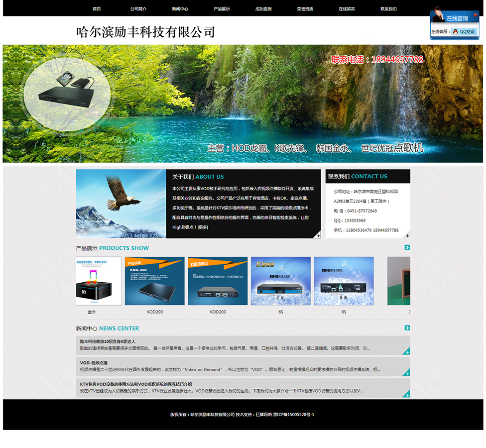The image size is (486, 448).
Task: Navigate to 在线留言 page
Action: 347,9
